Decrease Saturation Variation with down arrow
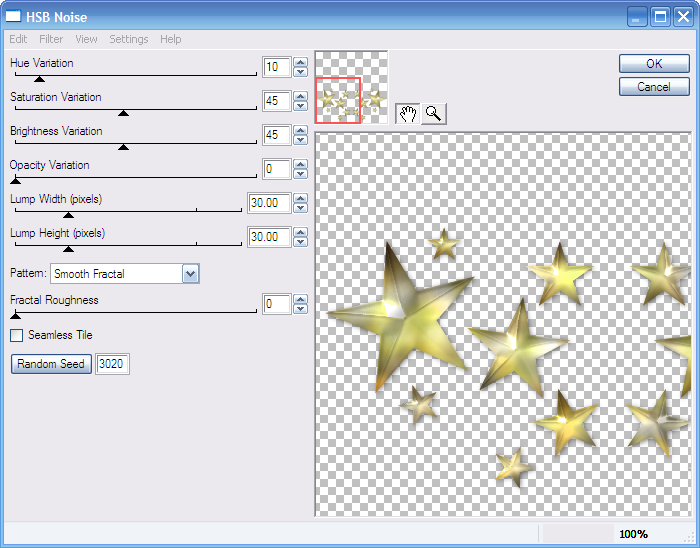Image resolution: width=700 pixels, height=548 pixels. point(301,106)
